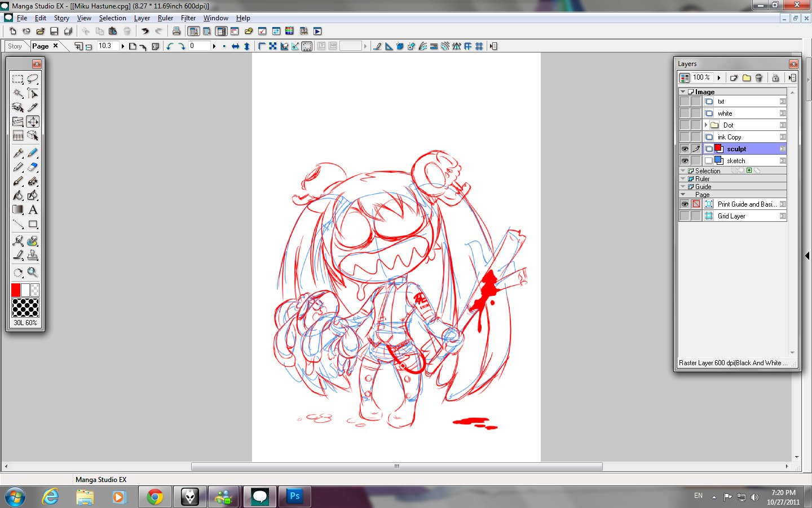The height and width of the screenshot is (508, 812).
Task: Show the ink Copy layer
Action: tap(685, 137)
